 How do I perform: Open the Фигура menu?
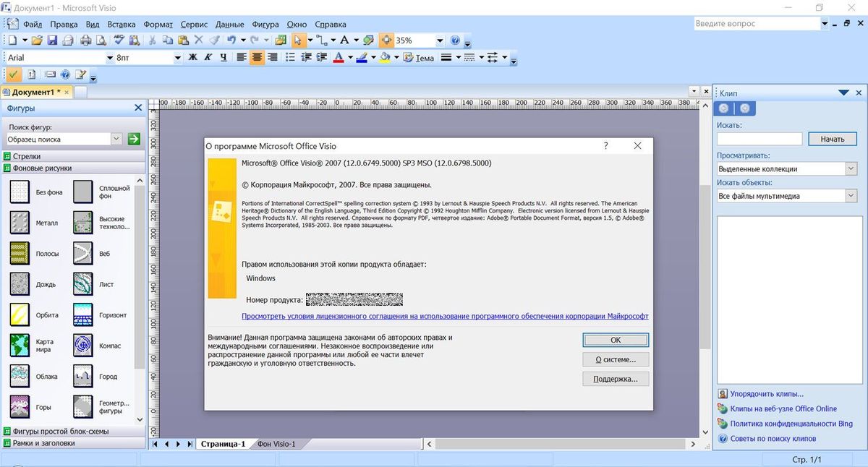(265, 24)
